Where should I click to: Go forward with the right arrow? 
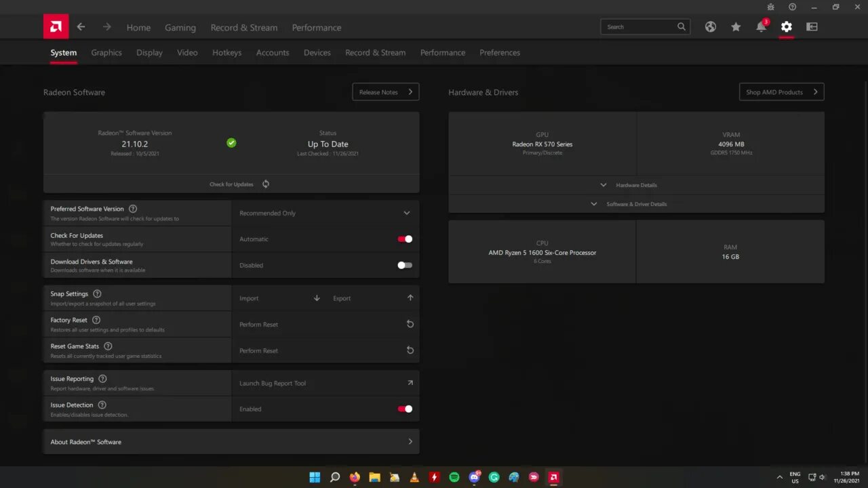pyautogui.click(x=106, y=27)
